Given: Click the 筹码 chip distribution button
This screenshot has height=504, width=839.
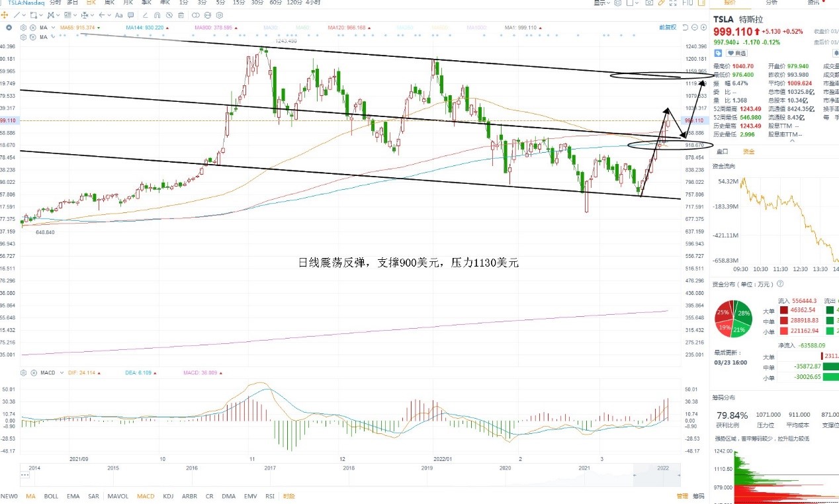Looking at the screenshot, I should pyautogui.click(x=698, y=496).
